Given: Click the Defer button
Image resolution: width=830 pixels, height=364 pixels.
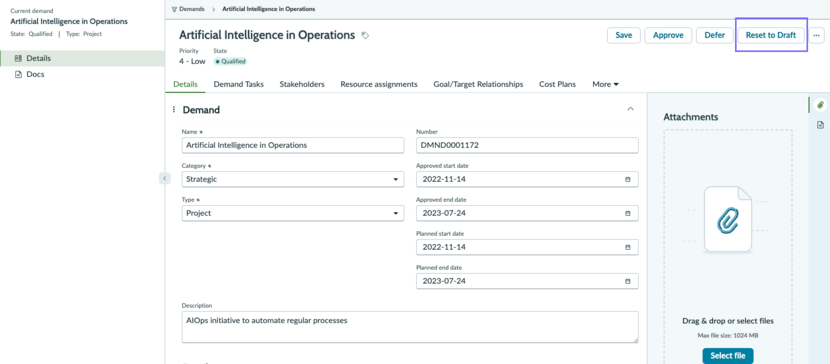Looking at the screenshot, I should pyautogui.click(x=714, y=35).
